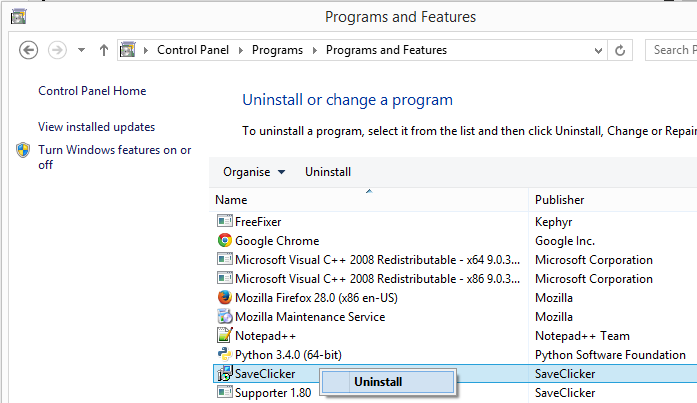The width and height of the screenshot is (697, 403).
Task: Click the Visual C++ x86 program icon
Action: pyautogui.click(x=225, y=278)
